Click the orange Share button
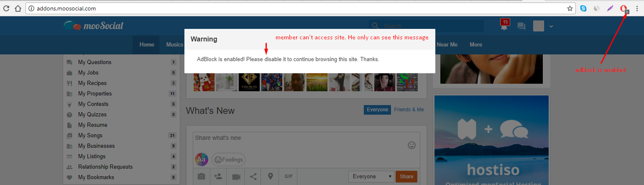The image size is (644, 185). (406, 177)
